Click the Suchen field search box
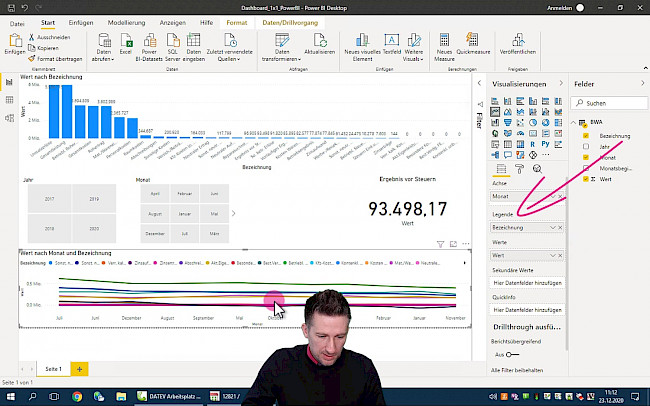The height and width of the screenshot is (406, 650). (610, 103)
